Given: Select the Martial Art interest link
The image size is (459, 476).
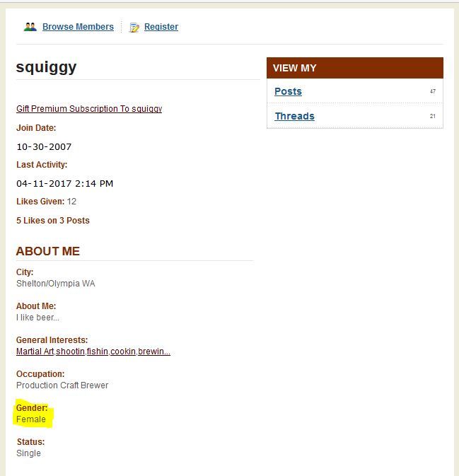Looking at the screenshot, I should click(35, 352).
